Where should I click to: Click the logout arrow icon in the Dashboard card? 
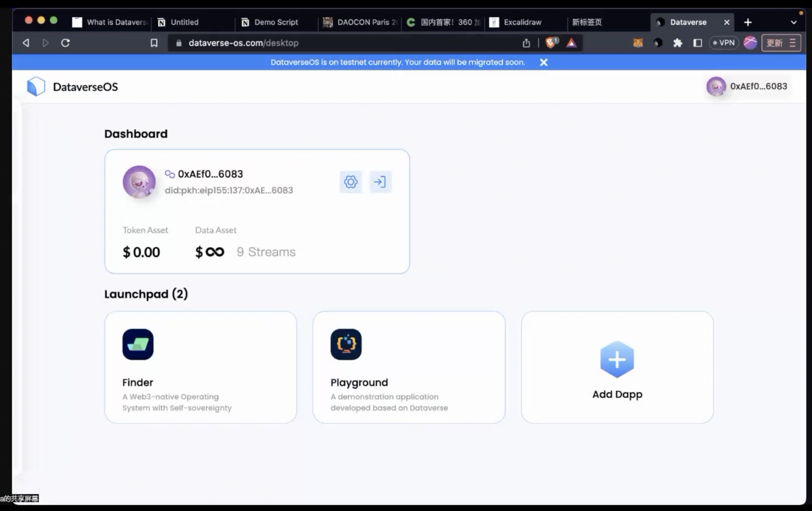(x=380, y=182)
